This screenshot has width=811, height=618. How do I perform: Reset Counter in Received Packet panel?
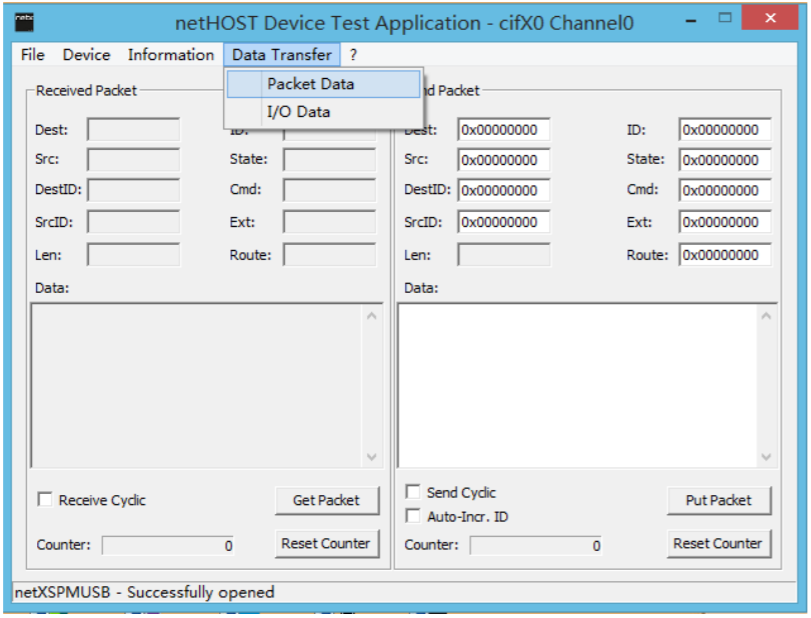pyautogui.click(x=327, y=544)
